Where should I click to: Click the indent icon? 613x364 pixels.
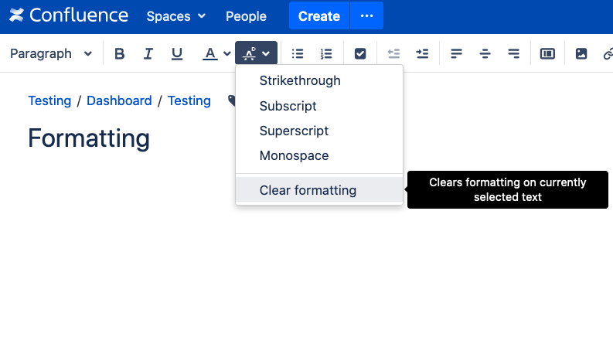422,53
